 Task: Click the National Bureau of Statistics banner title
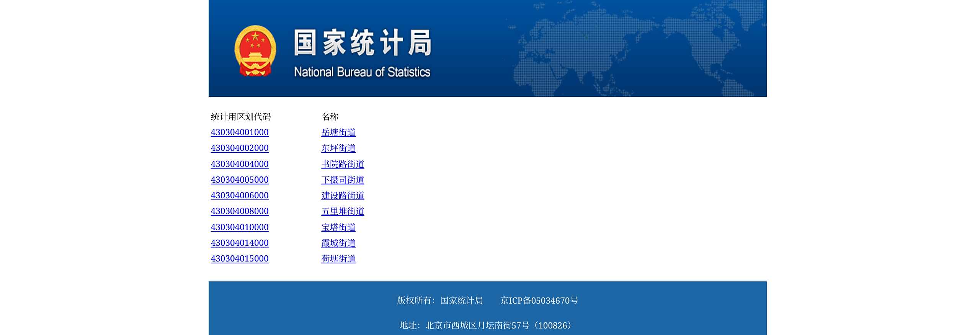pos(362,53)
